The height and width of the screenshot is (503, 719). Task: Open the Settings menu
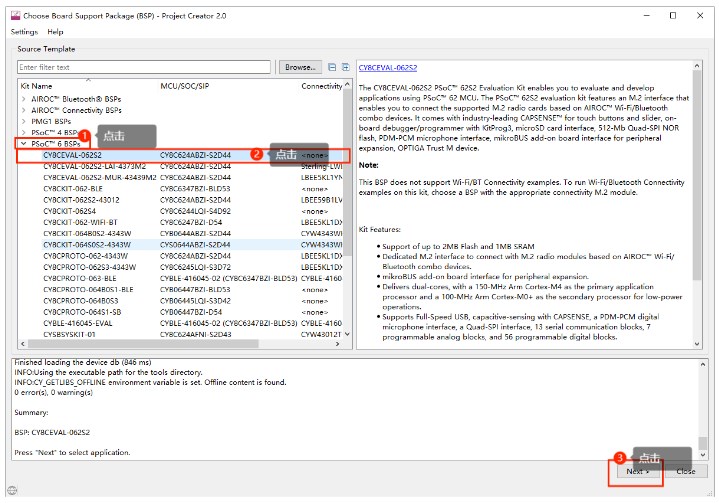(x=24, y=32)
